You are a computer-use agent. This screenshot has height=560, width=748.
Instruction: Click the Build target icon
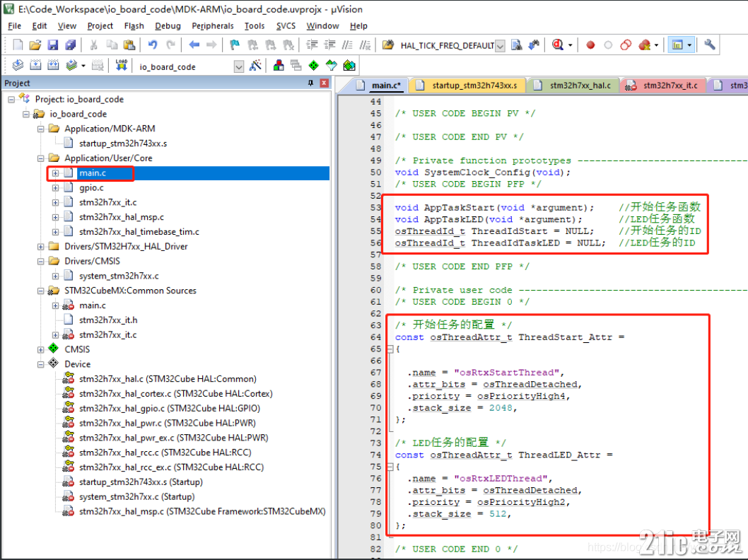point(35,65)
